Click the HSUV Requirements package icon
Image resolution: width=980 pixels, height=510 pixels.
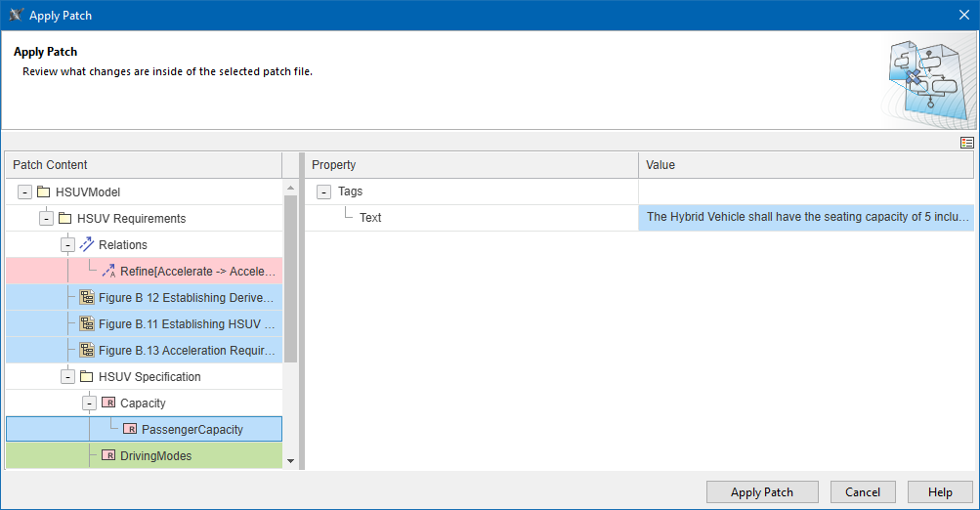click(x=64, y=219)
